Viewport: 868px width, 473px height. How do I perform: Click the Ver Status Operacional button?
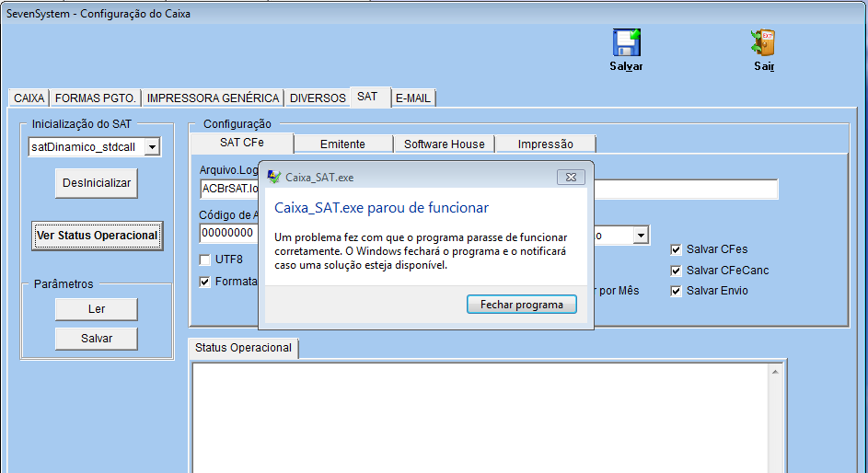(x=97, y=236)
